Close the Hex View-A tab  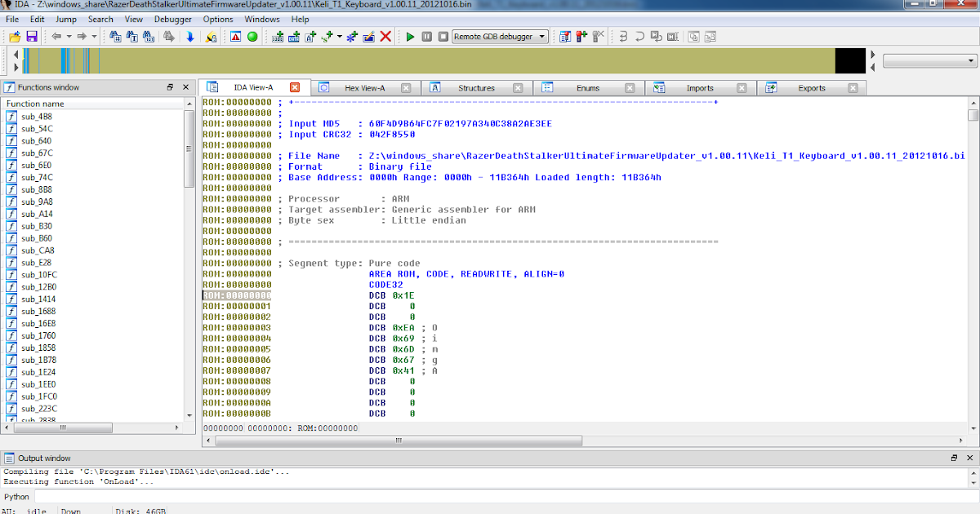[x=407, y=88]
